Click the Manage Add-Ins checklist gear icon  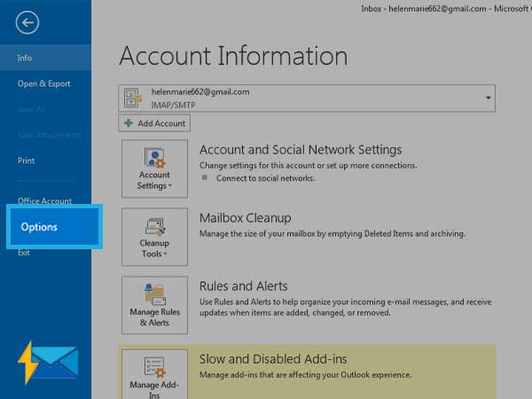[154, 367]
